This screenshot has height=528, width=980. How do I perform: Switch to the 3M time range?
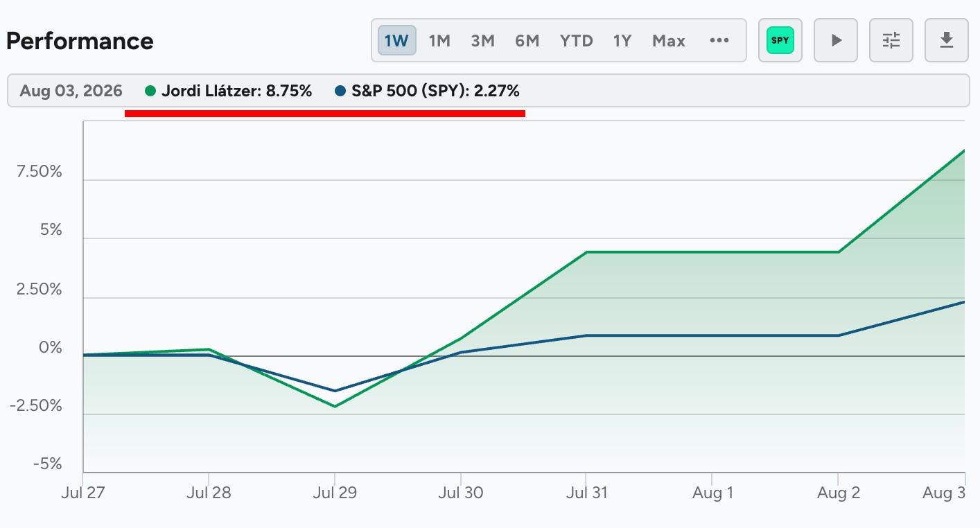click(x=482, y=41)
